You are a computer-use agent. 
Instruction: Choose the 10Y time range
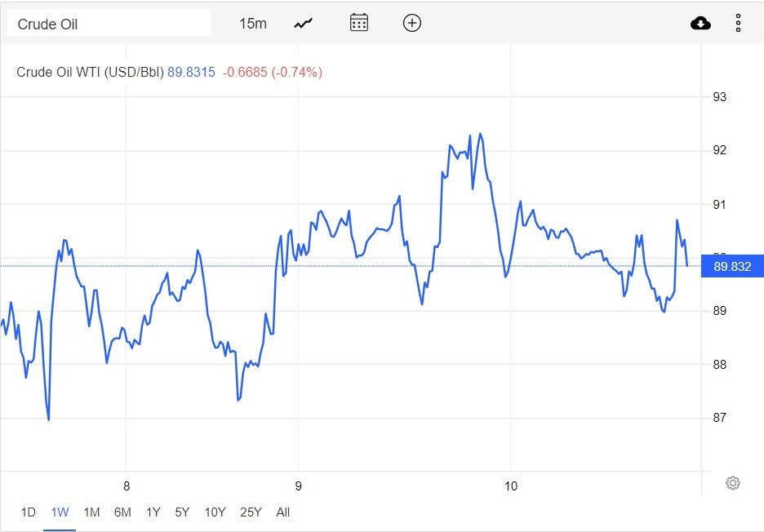215,512
